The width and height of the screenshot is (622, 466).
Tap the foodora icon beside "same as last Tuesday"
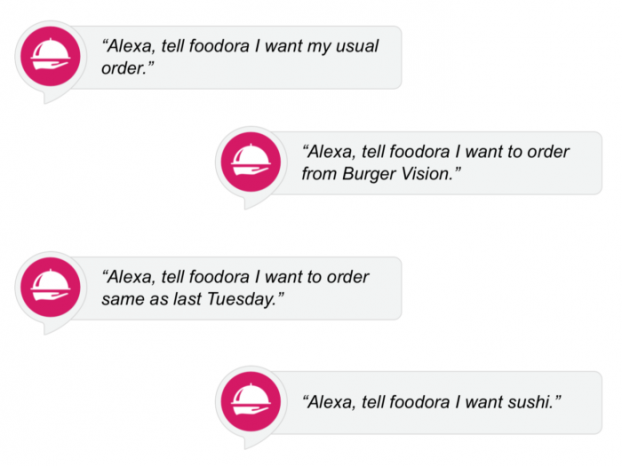(x=50, y=287)
